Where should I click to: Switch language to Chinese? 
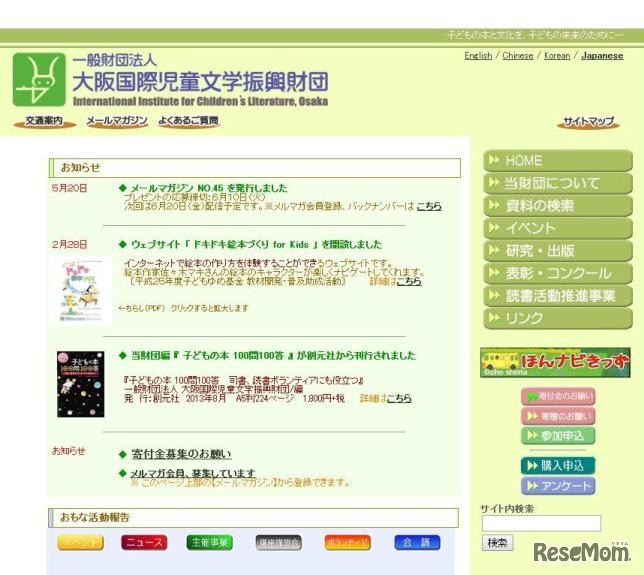518,55
